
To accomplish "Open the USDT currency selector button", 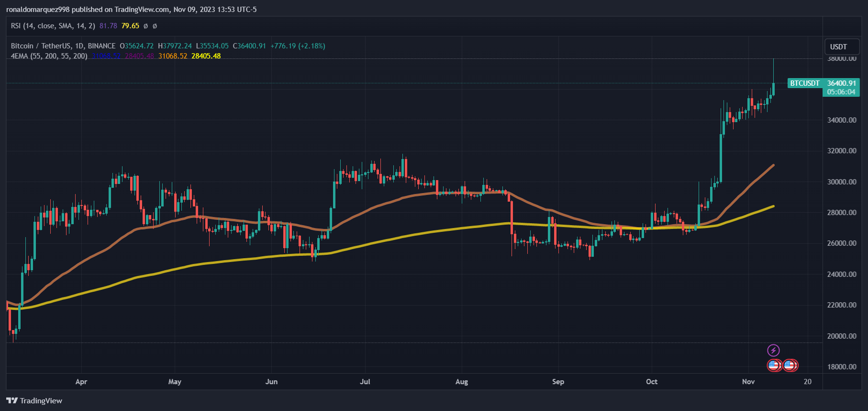I will point(842,47).
